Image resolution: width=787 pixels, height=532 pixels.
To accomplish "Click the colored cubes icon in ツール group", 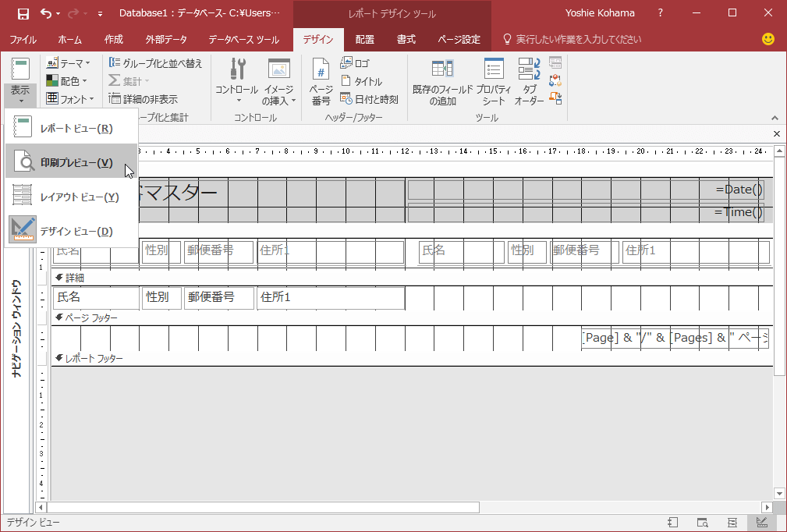I will point(555,81).
